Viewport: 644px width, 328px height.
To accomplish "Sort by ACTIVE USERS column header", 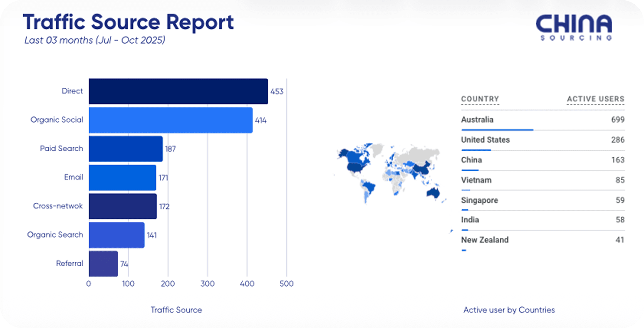I will [595, 99].
